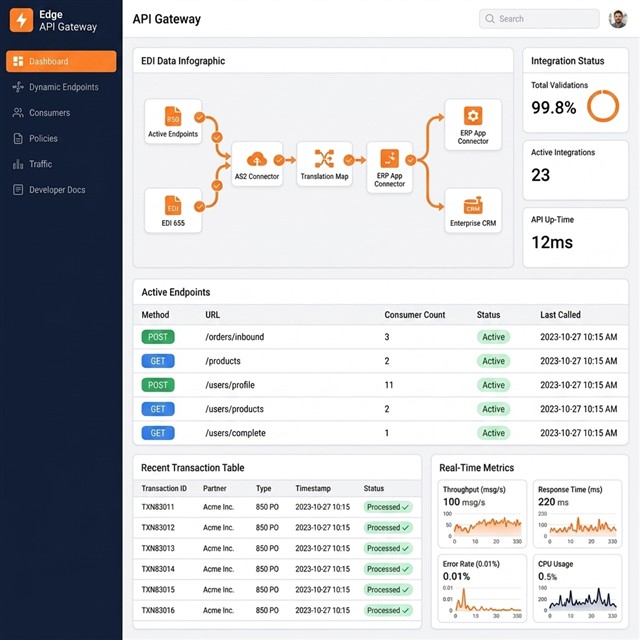Open Dynamic Endpoints in the sidebar
Viewport: 640px width, 640px height.
pyautogui.click(x=61, y=87)
